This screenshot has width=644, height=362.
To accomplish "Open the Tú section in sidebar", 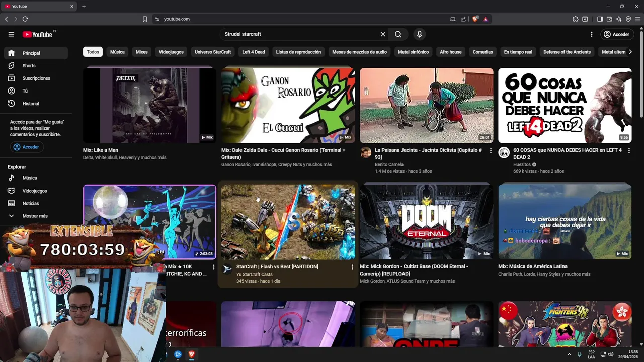I will (x=36, y=91).
